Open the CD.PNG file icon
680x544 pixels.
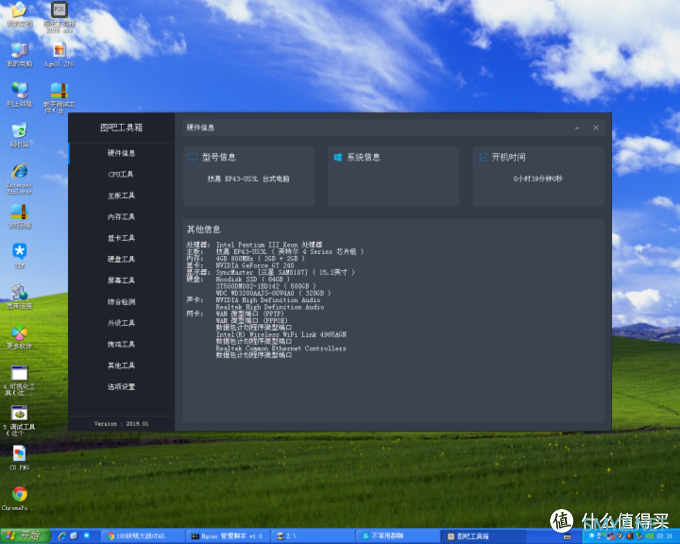click(20, 458)
